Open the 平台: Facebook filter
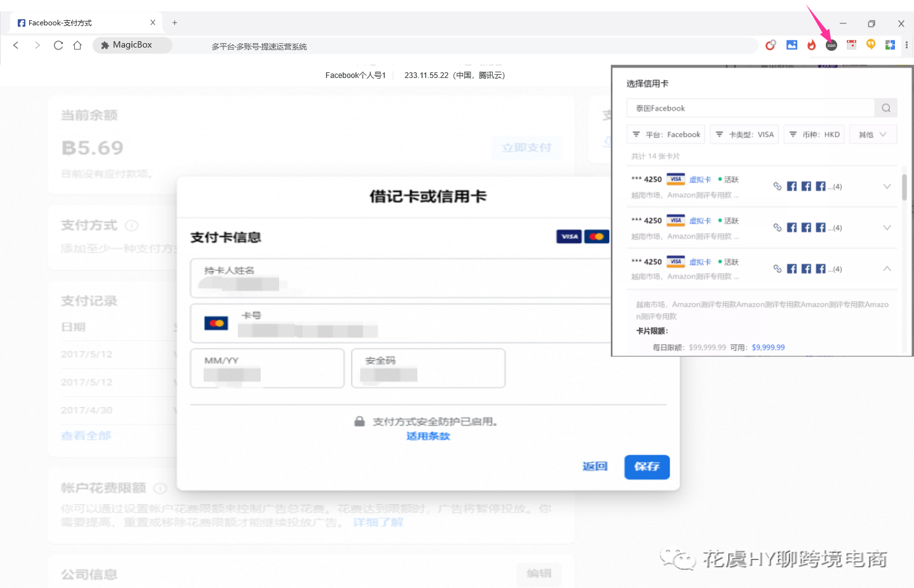 [666, 134]
